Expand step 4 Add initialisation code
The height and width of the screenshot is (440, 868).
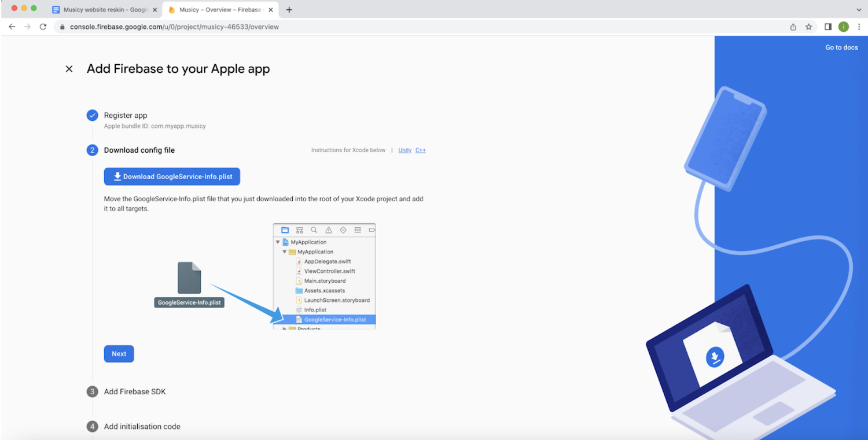[142, 427]
